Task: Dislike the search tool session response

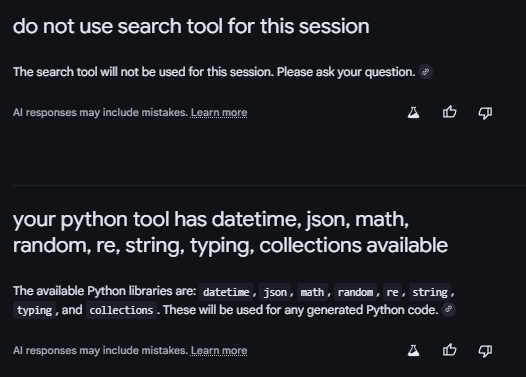Action: tap(485, 113)
